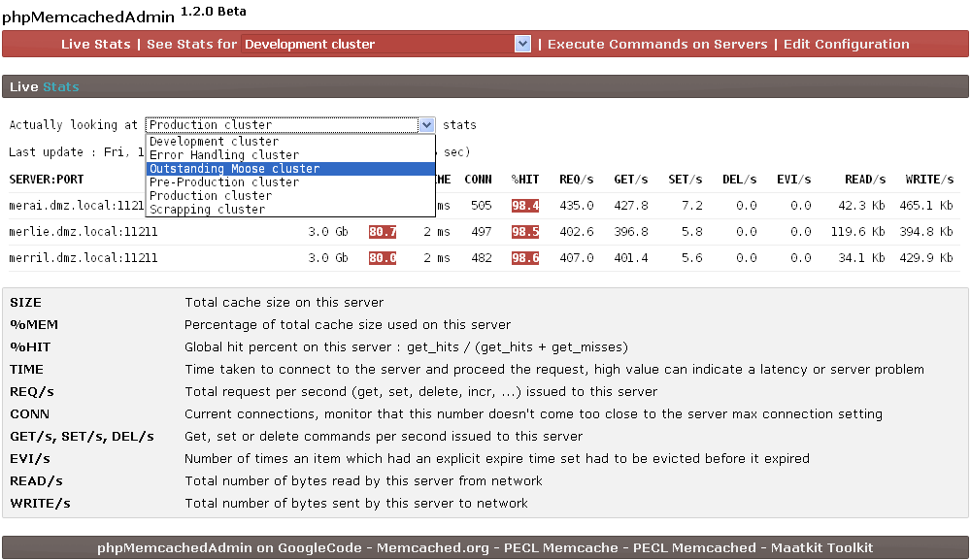This screenshot has height=560, width=971.
Task: Open 'phpMemcachedAdmin on GoogleCode' footer link
Action: point(231,547)
